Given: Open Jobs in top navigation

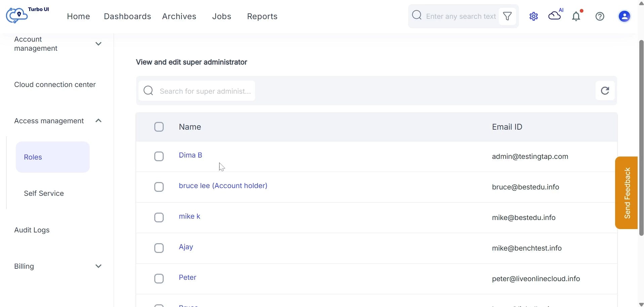Looking at the screenshot, I should (222, 16).
